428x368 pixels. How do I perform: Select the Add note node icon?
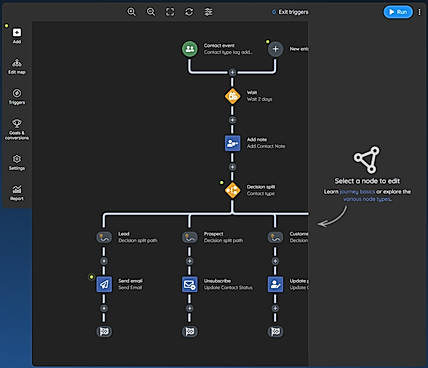232,143
